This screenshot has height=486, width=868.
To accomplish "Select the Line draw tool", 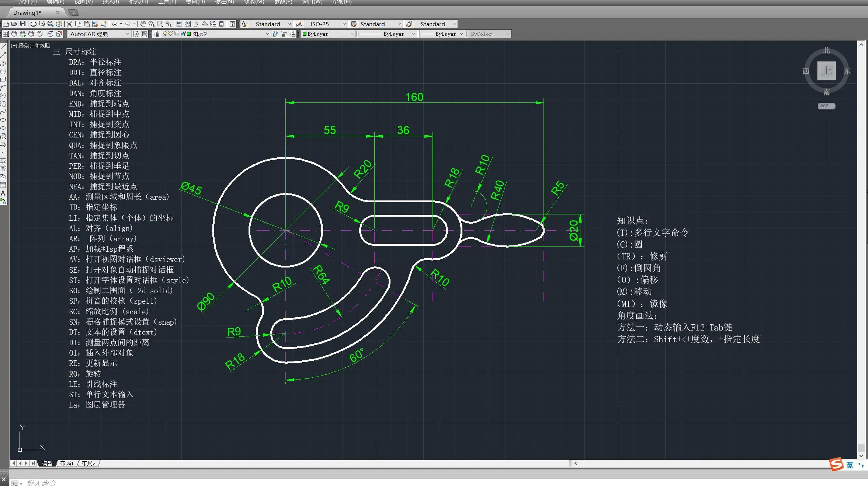I will pyautogui.click(x=3, y=47).
